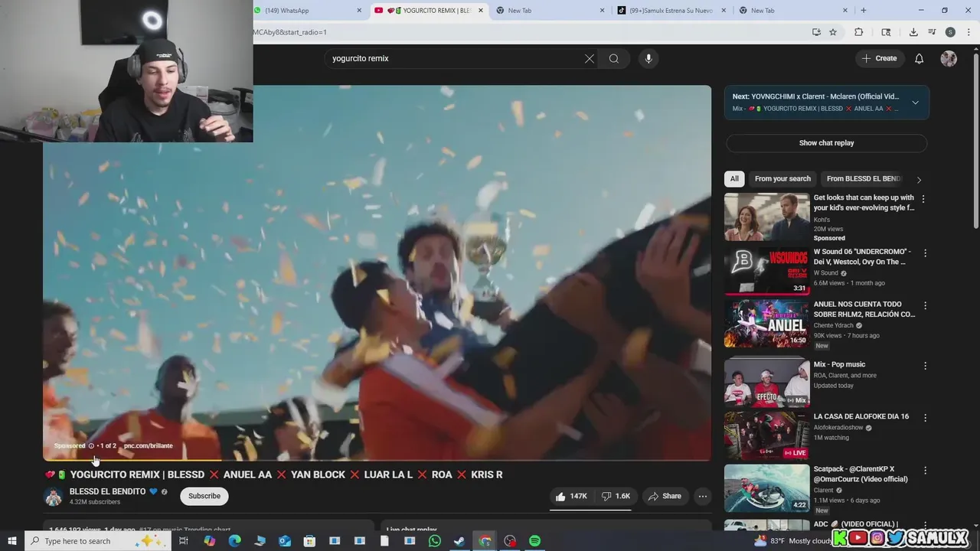Open the Windows Start menu
The height and width of the screenshot is (551, 980).
(x=11, y=541)
